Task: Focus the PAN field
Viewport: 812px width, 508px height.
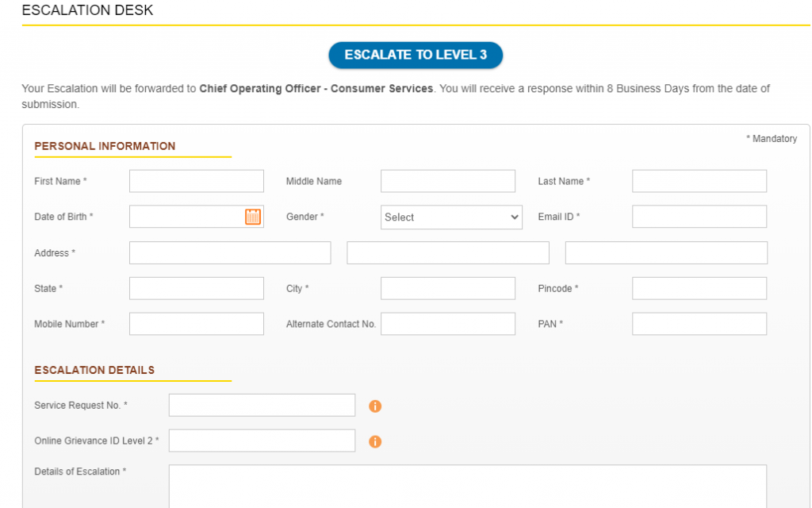Action: 699,324
